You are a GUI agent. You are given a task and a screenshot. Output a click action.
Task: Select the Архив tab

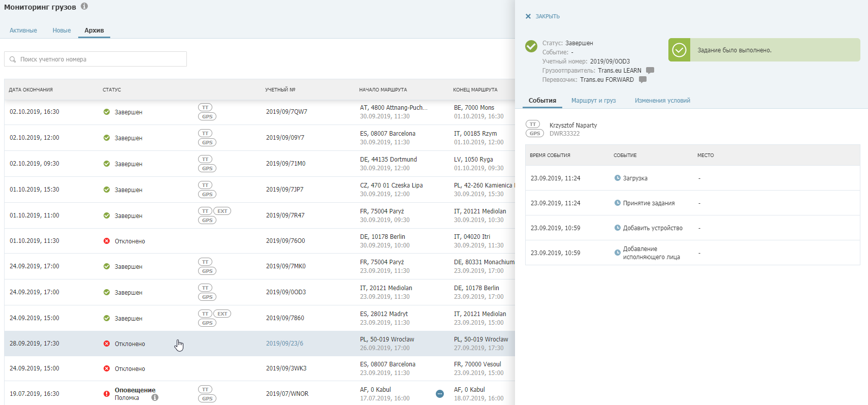pyautogui.click(x=94, y=30)
